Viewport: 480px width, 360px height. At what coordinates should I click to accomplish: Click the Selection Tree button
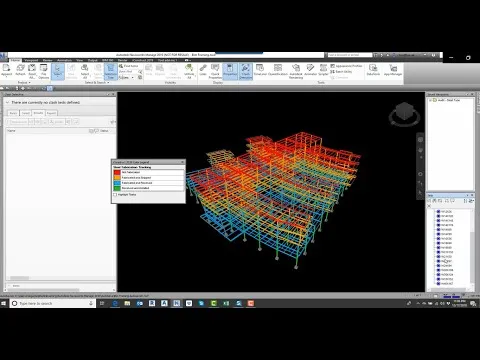click(111, 71)
